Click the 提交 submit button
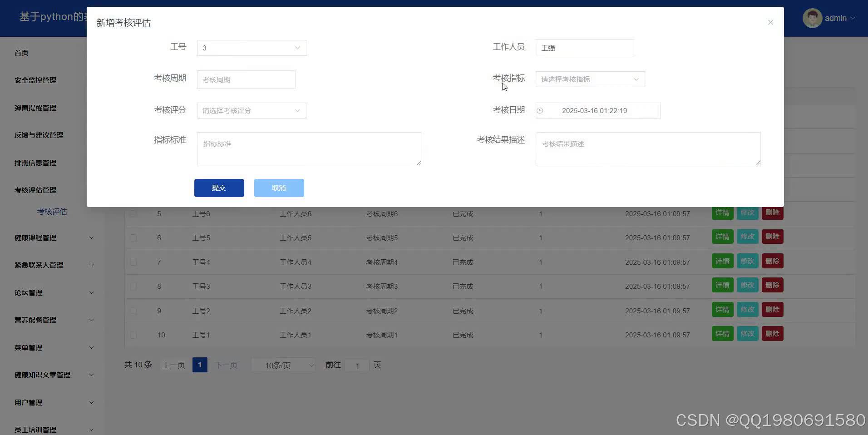Screen dimensions: 868x435 point(219,188)
